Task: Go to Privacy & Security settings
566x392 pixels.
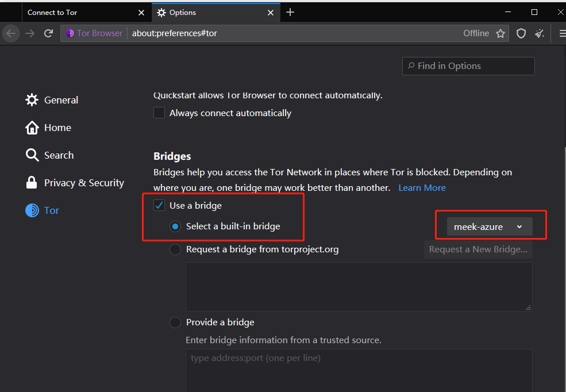Action: [x=84, y=183]
